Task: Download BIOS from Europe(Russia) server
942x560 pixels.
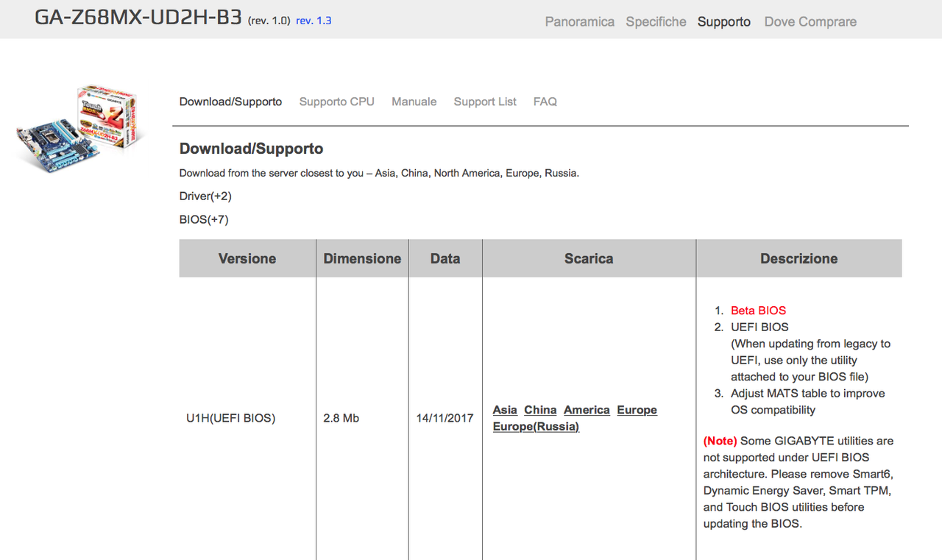Action: click(536, 427)
